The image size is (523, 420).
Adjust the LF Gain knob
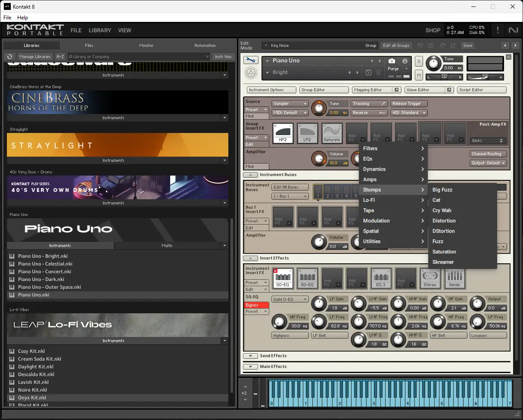click(319, 304)
